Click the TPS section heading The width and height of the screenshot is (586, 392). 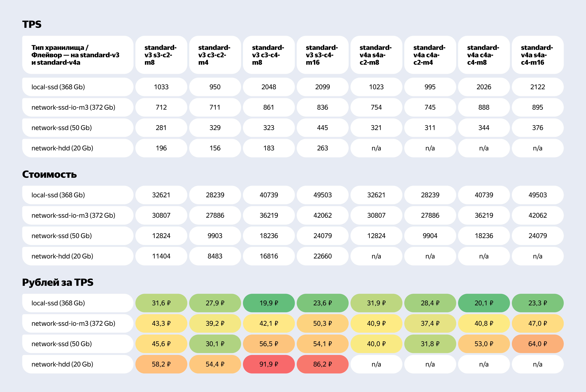pyautogui.click(x=32, y=24)
